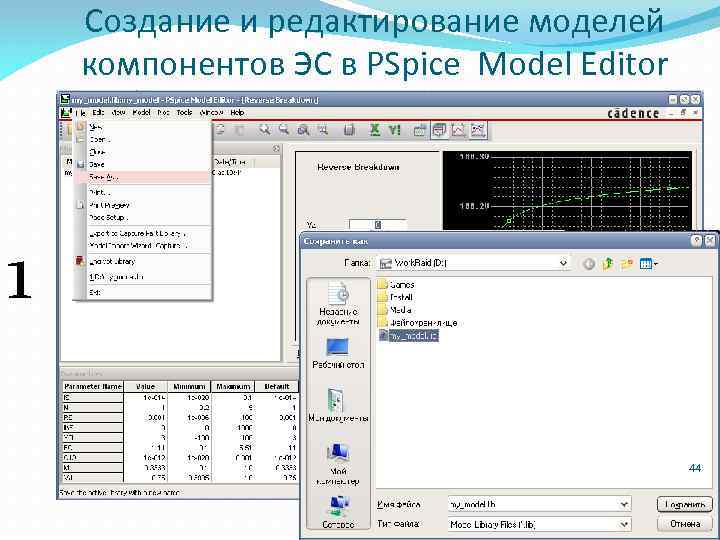Click the highlighted overlapping-windows toolbar icon
Viewport: 720px width, 540px height.
coord(439,130)
